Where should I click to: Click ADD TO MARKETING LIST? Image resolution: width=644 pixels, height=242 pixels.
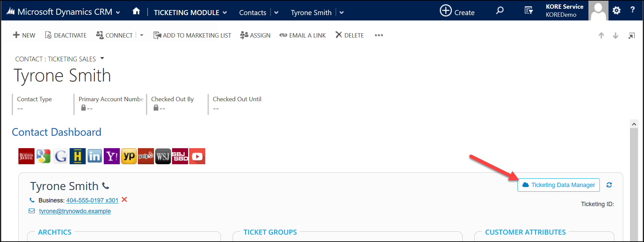click(192, 35)
